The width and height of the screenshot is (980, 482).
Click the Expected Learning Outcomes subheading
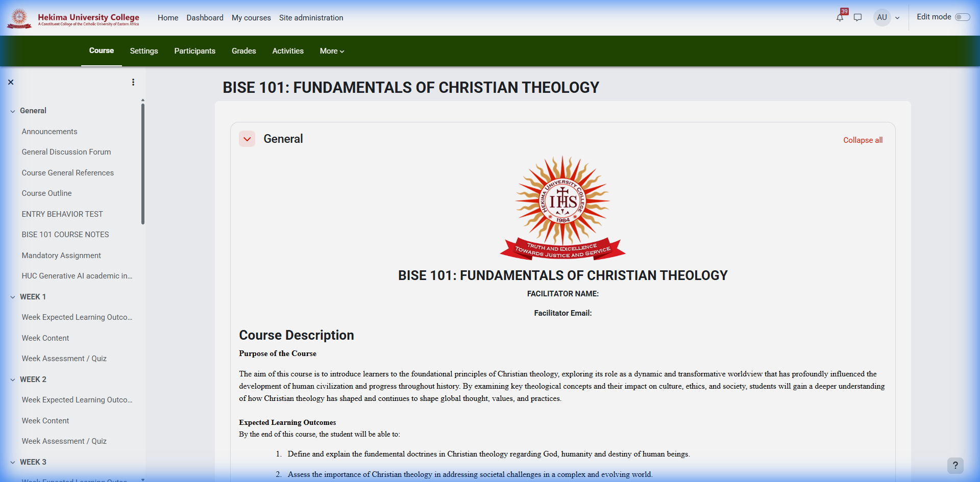point(287,422)
